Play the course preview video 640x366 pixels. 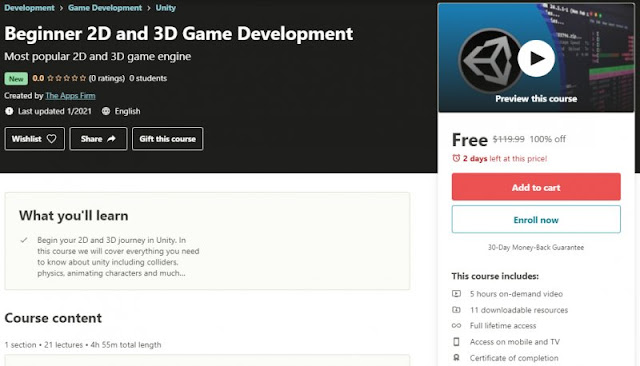pyautogui.click(x=536, y=58)
